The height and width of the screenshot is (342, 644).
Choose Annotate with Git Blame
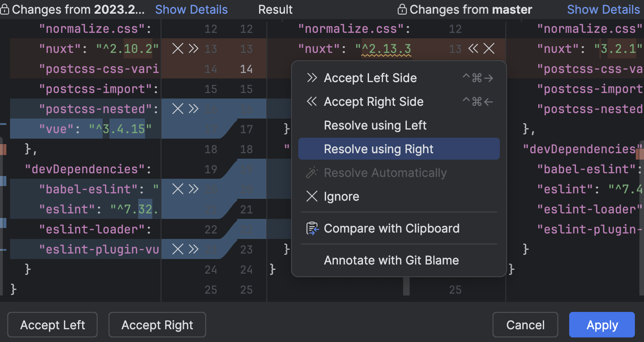tap(391, 260)
